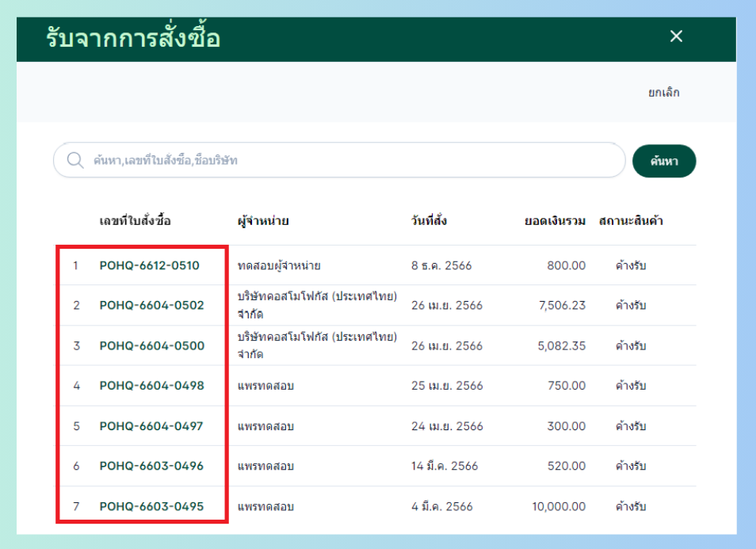756x549 pixels.
Task: Select the amount 750.00
Action: pos(567,386)
